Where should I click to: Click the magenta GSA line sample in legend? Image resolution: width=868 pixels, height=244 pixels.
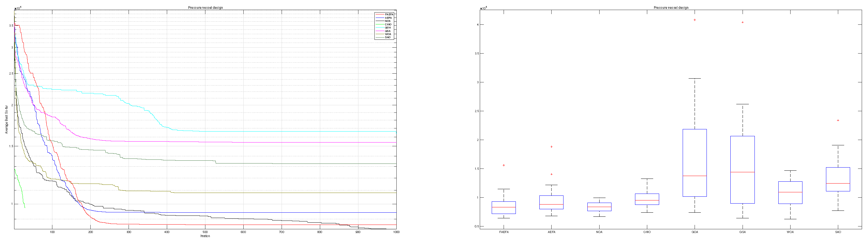[x=380, y=31]
